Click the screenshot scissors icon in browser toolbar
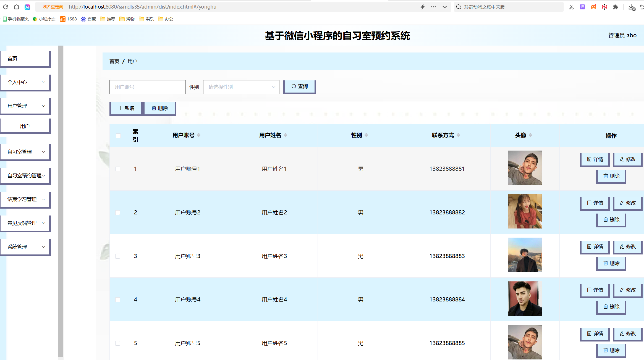The width and height of the screenshot is (644, 360). coord(571,7)
